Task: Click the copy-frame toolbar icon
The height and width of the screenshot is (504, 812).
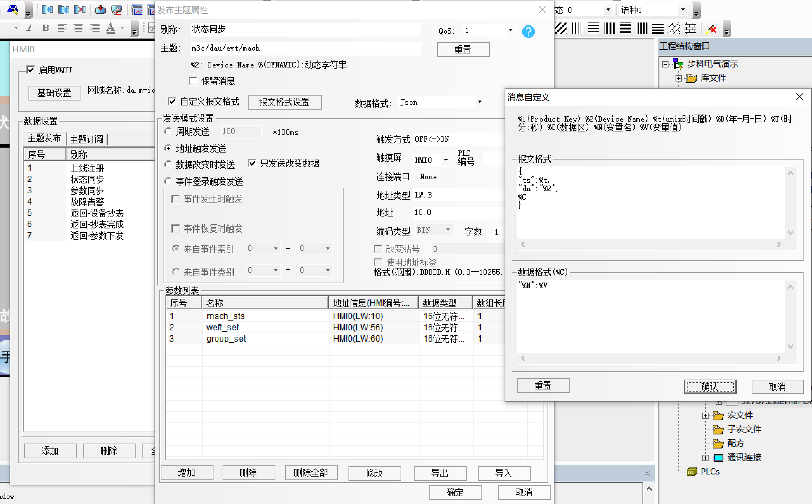Action: click(x=64, y=9)
